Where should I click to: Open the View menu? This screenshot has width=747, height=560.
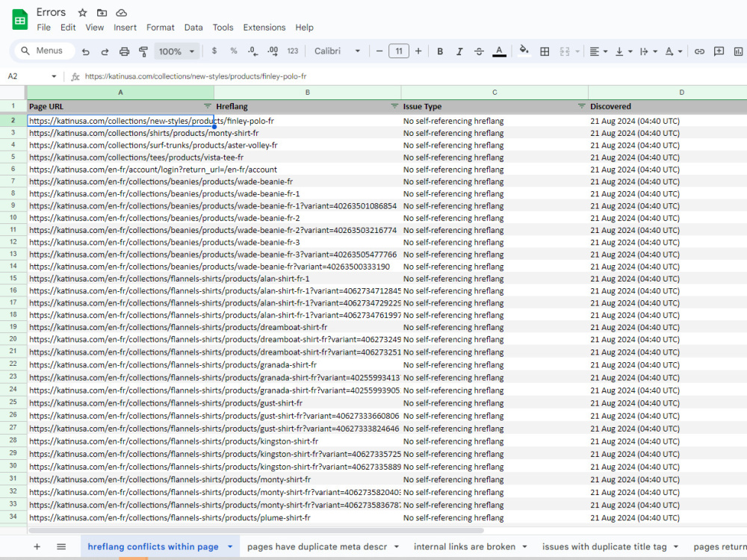[95, 28]
